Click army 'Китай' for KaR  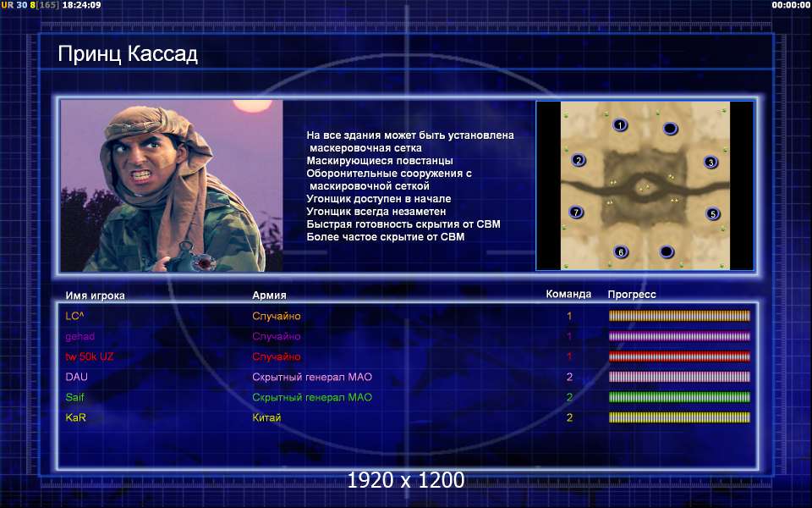(x=266, y=417)
